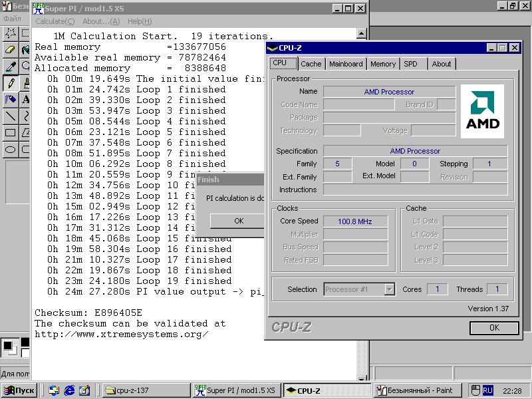Open the Help menu in Super PI
This screenshot has height=399, width=532.
click(140, 21)
